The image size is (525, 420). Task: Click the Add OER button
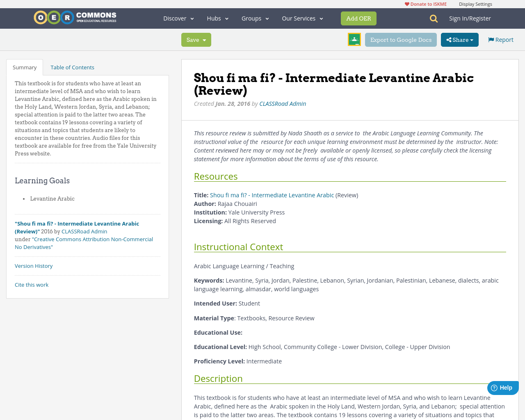pyautogui.click(x=358, y=18)
